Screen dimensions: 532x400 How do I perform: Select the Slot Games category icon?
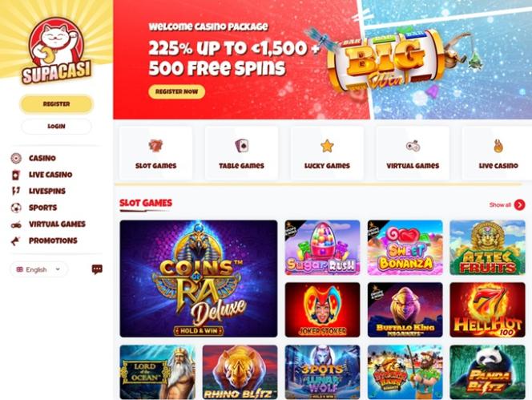click(155, 146)
